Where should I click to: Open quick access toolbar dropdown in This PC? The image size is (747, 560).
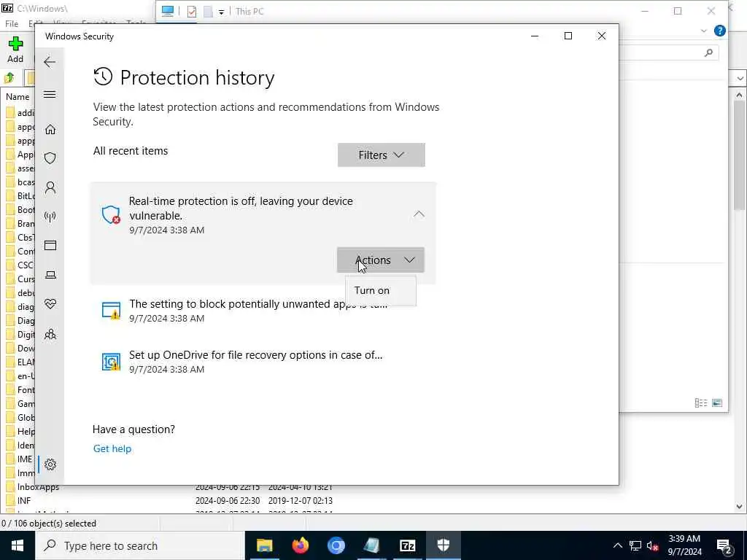click(222, 12)
